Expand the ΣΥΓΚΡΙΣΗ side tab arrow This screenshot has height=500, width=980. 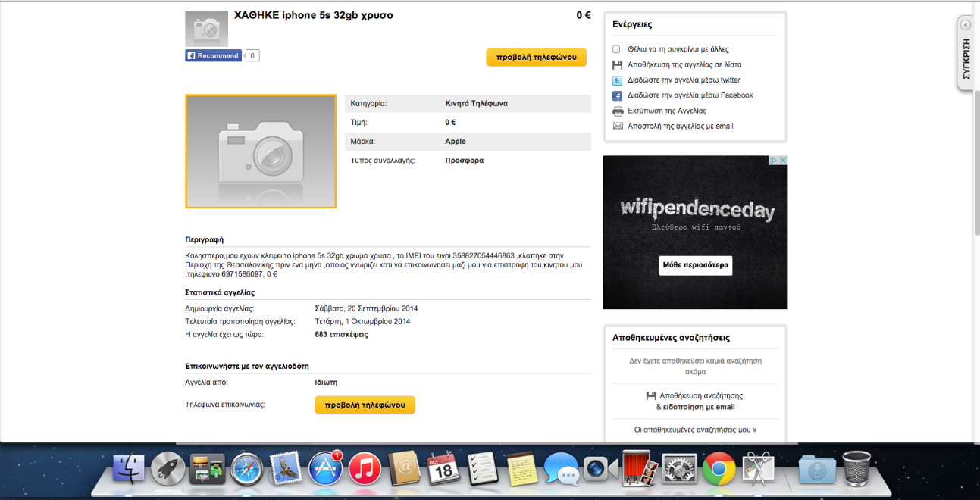[x=966, y=25]
